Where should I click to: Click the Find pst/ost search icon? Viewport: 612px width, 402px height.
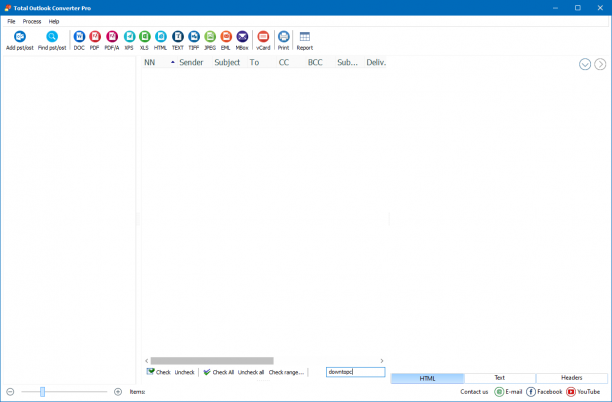click(x=52, y=37)
